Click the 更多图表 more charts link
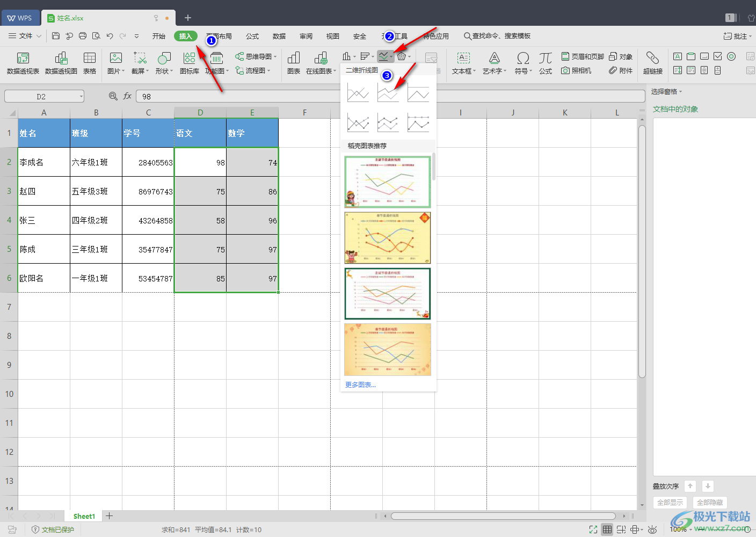 360,384
